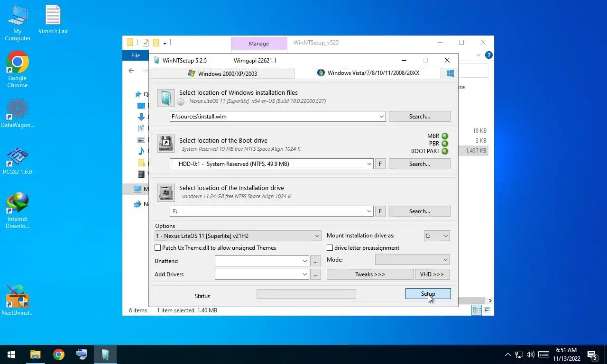The image size is (607, 364).
Task: Expand the Add Drivers dropdown
Action: 305,274
